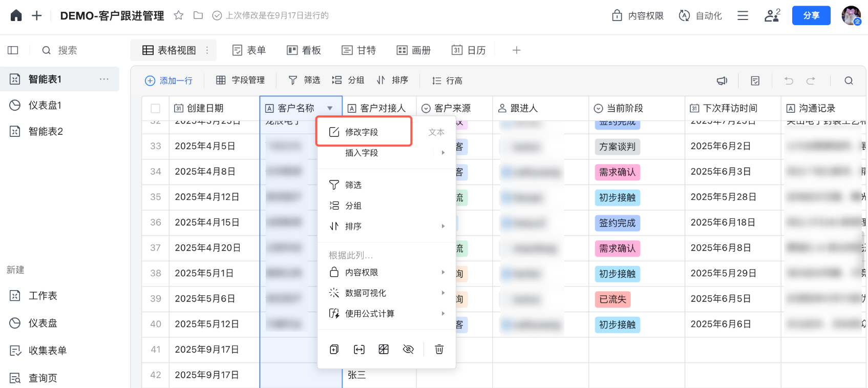Open the table search magnifier icon
The width and height of the screenshot is (868, 388).
(x=849, y=80)
